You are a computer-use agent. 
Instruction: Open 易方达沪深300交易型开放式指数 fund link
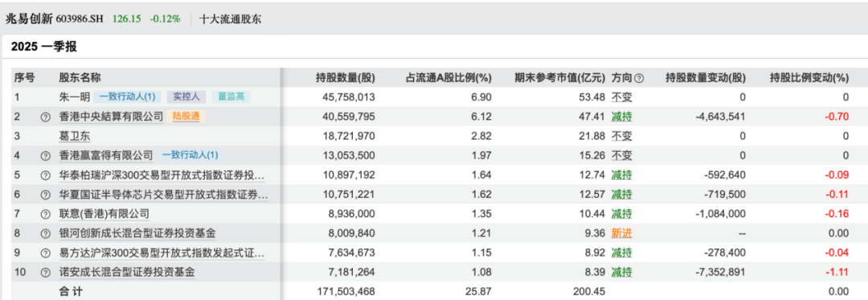(162, 253)
